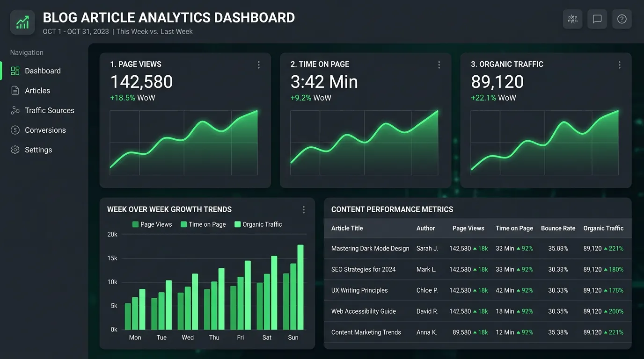The width and height of the screenshot is (644, 359).
Task: Open the team members icon button
Action: [572, 19]
